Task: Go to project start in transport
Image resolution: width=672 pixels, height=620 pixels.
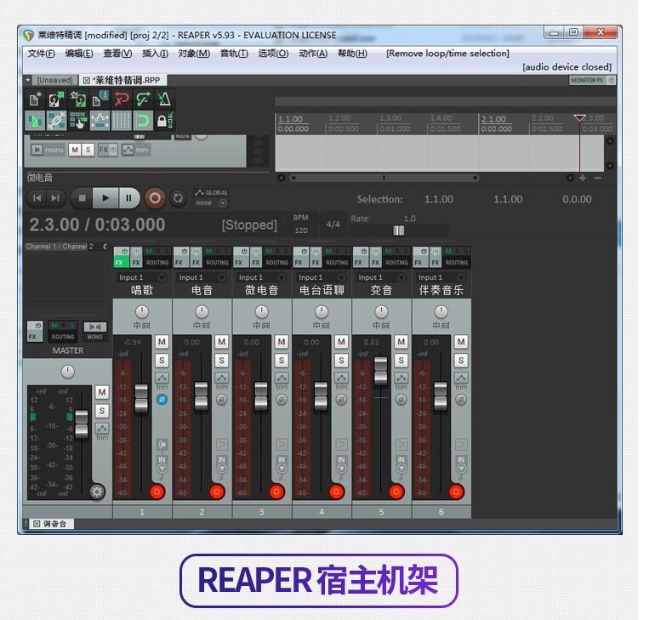Action: click(37, 198)
